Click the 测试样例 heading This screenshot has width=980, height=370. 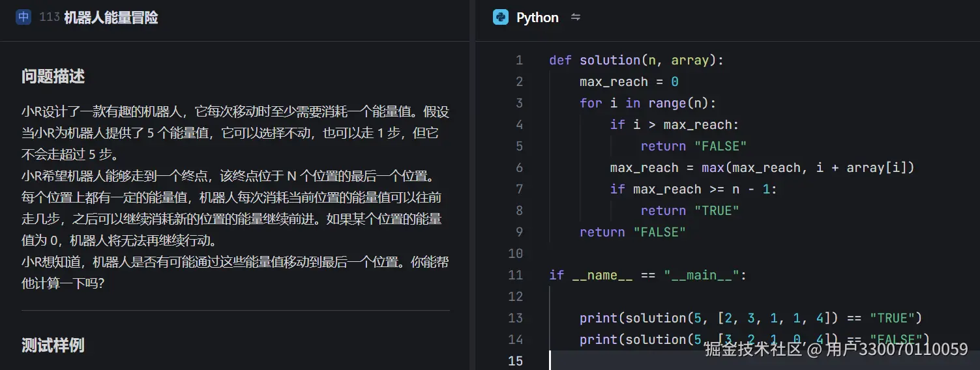pyautogui.click(x=53, y=345)
